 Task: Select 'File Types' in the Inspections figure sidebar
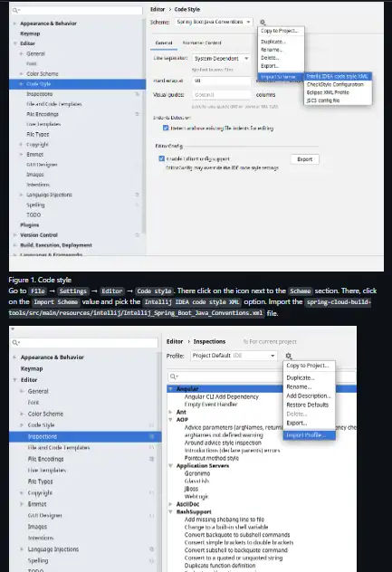pyautogui.click(x=40, y=481)
